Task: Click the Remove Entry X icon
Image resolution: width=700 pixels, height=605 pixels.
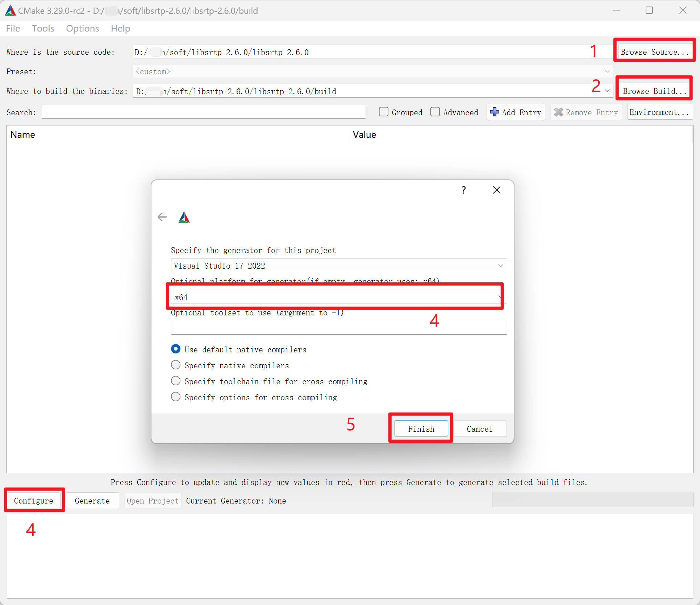Action: click(x=558, y=112)
